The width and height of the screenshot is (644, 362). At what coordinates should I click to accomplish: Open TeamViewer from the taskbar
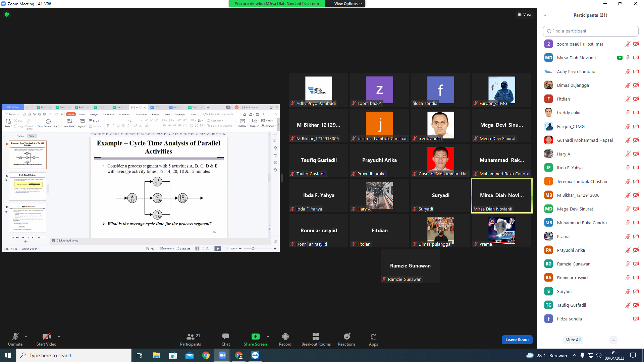coord(255,355)
